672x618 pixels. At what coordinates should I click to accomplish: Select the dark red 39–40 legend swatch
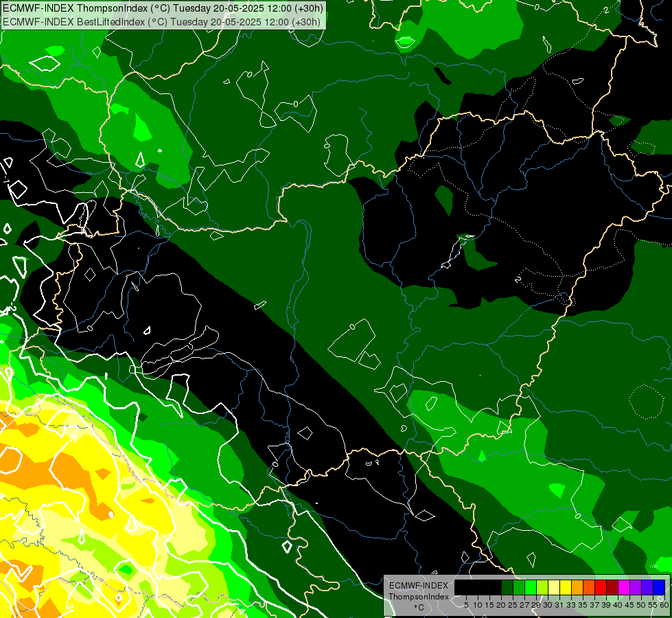point(612,587)
